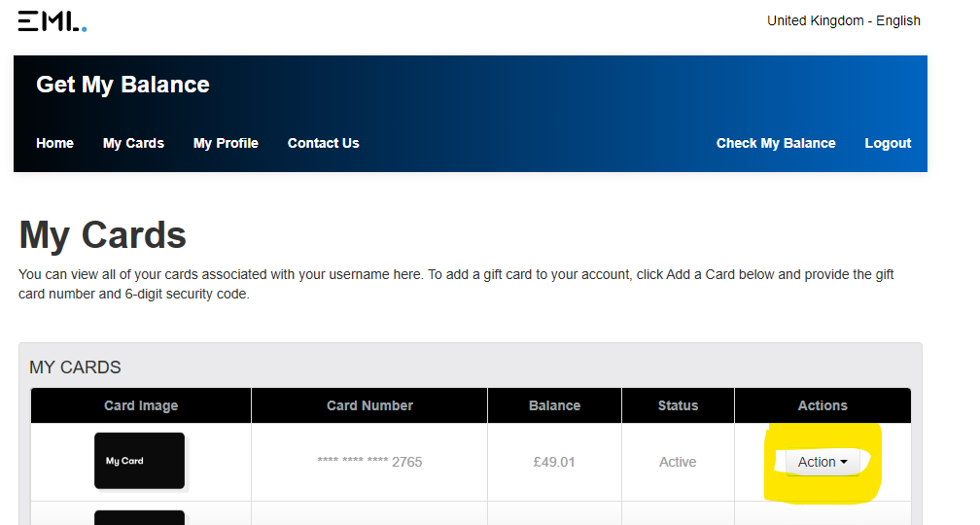Click the My Card image thumbnail
Viewport: 980px width, 525px height.
(x=139, y=461)
